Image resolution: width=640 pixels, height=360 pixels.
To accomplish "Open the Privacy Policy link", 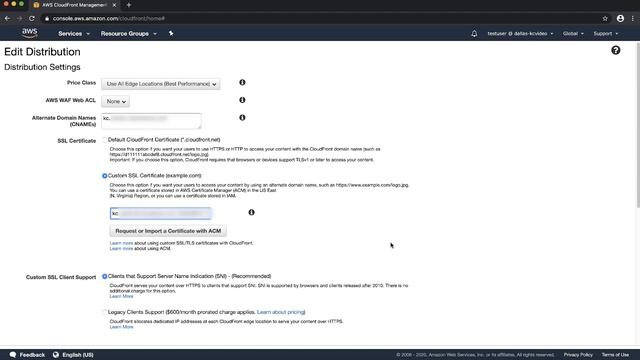I will (578, 355).
